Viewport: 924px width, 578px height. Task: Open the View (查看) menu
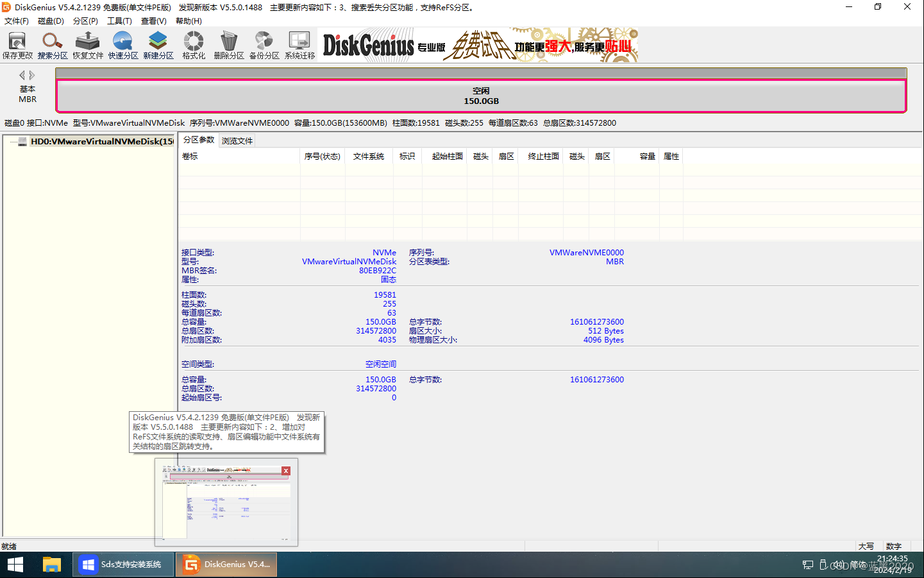[154, 21]
